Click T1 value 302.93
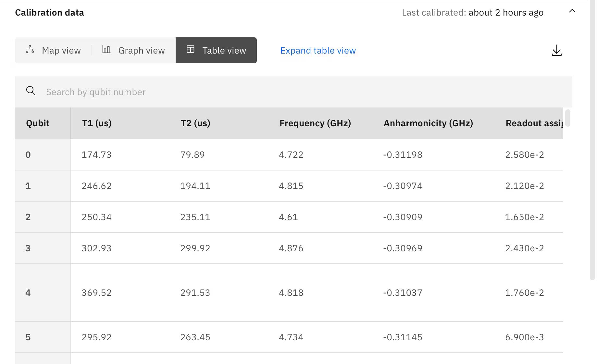This screenshot has width=597, height=364. [x=96, y=248]
